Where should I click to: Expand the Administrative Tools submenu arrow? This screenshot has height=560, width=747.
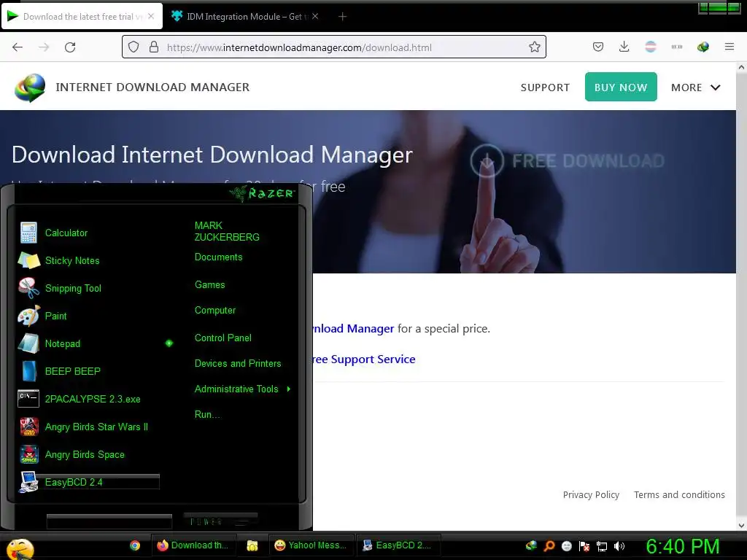(289, 389)
